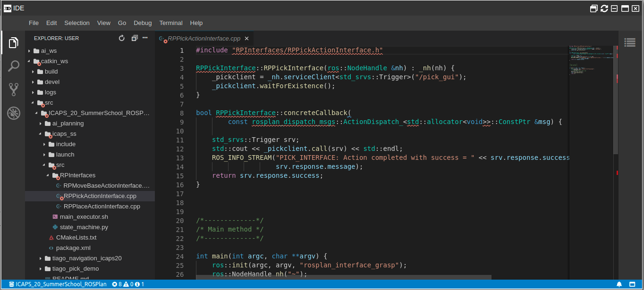Open RPMoveBaseActionInterface file in tree
This screenshot has height=290, width=644.
[x=90, y=186]
